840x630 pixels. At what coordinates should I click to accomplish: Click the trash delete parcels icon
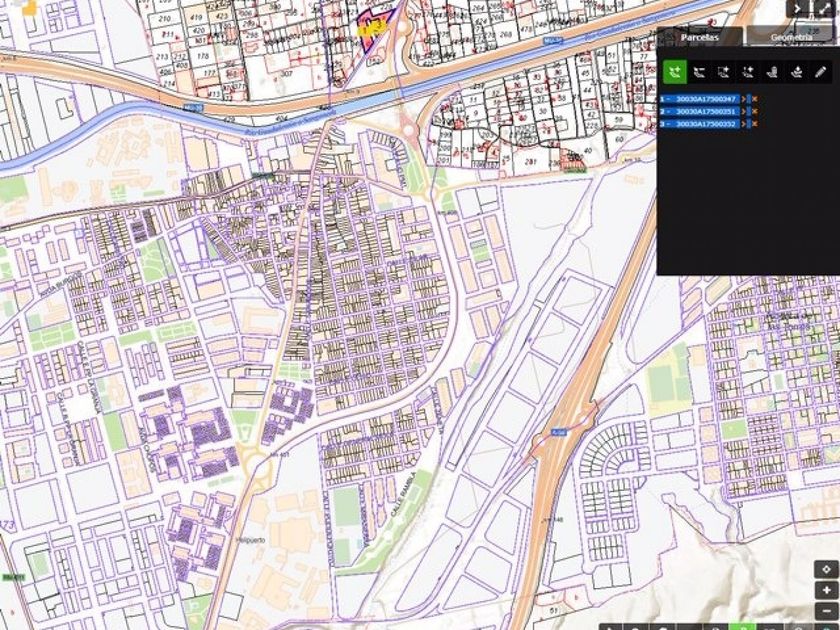(772, 72)
